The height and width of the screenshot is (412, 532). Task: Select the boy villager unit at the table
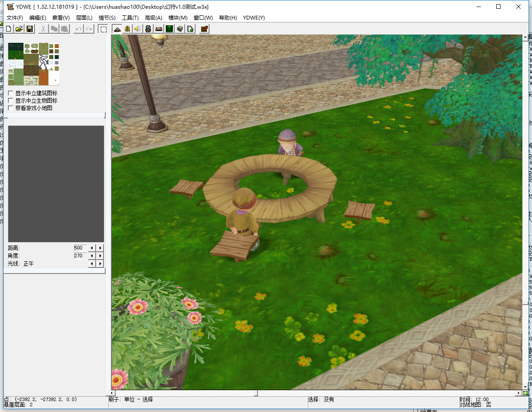coord(243,220)
